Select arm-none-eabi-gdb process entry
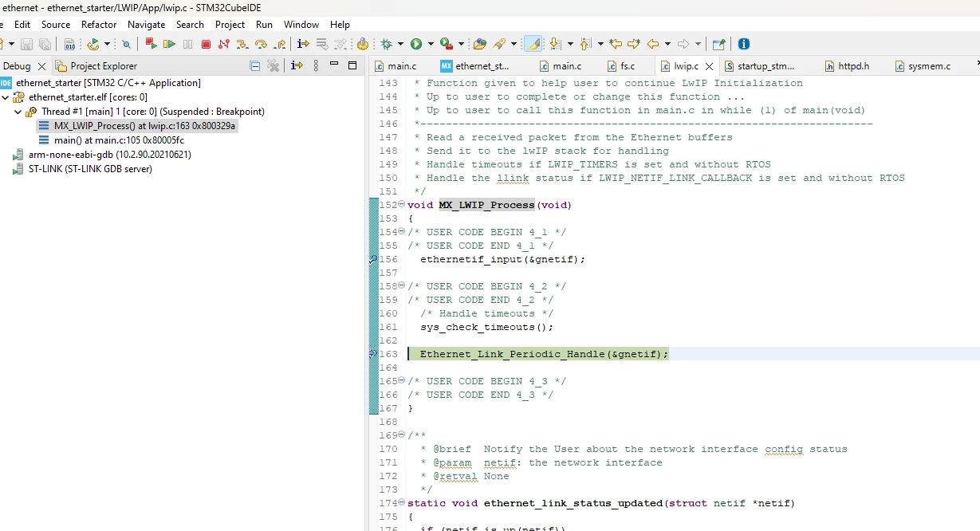 coord(101,155)
